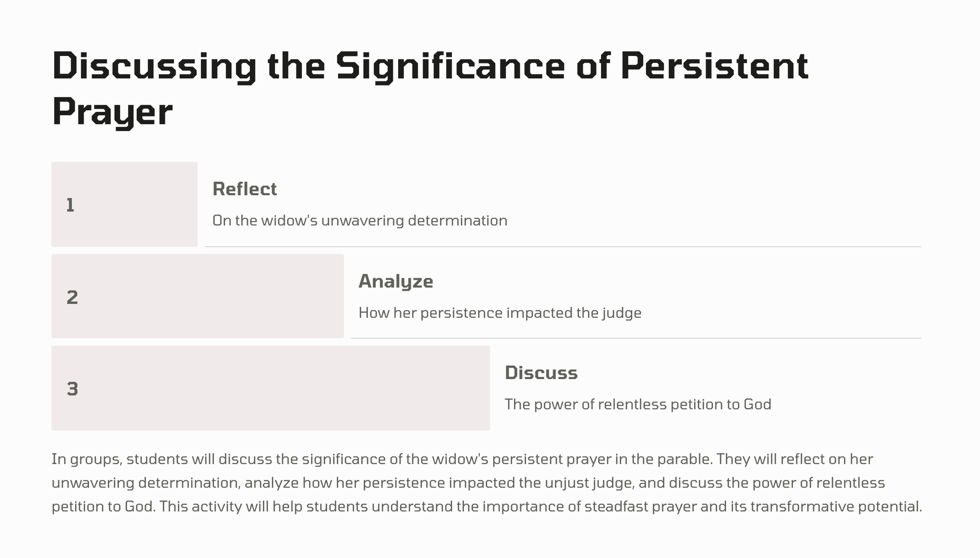Click the Discuss heading
Screen dimensions: 980x558
[x=541, y=373]
